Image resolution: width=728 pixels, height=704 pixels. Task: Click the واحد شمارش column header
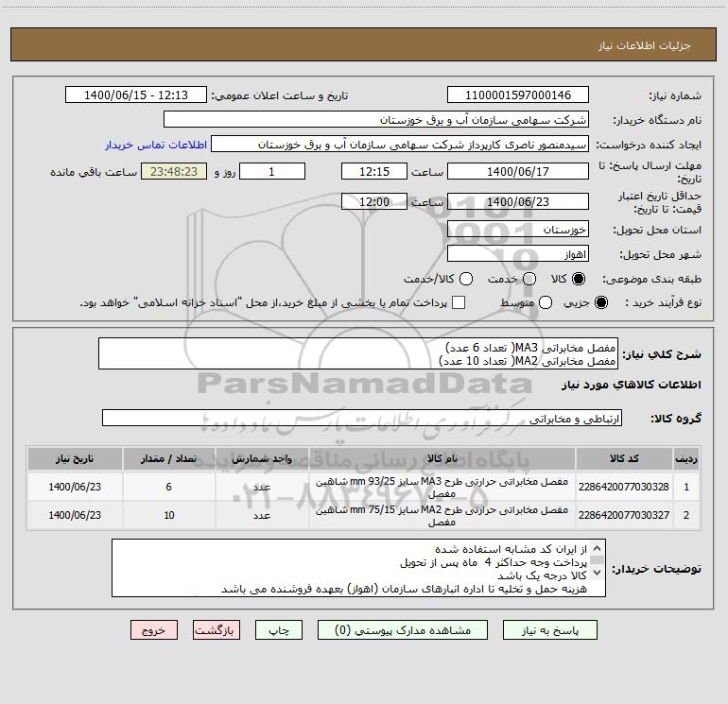262,458
